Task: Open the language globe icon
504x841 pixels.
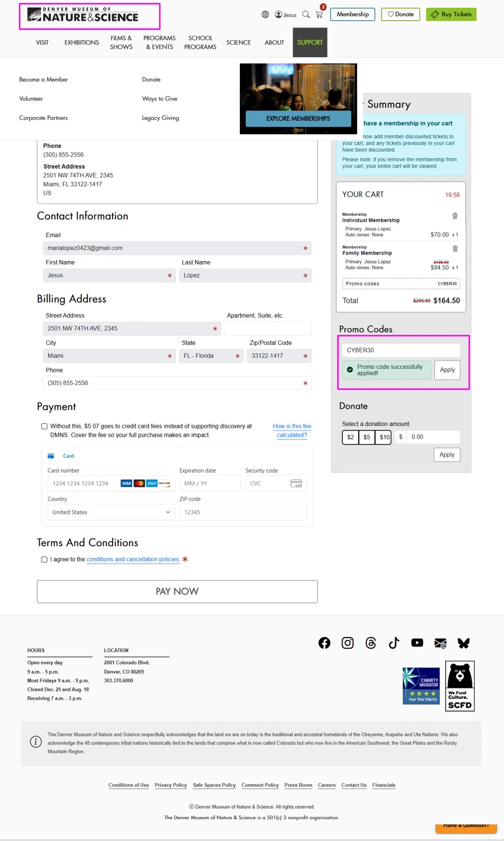Action: 265,15
